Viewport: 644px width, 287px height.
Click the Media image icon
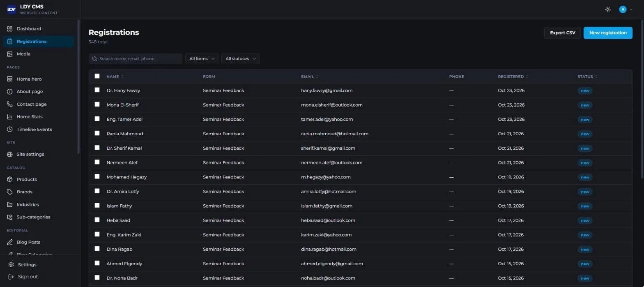pyautogui.click(x=10, y=54)
